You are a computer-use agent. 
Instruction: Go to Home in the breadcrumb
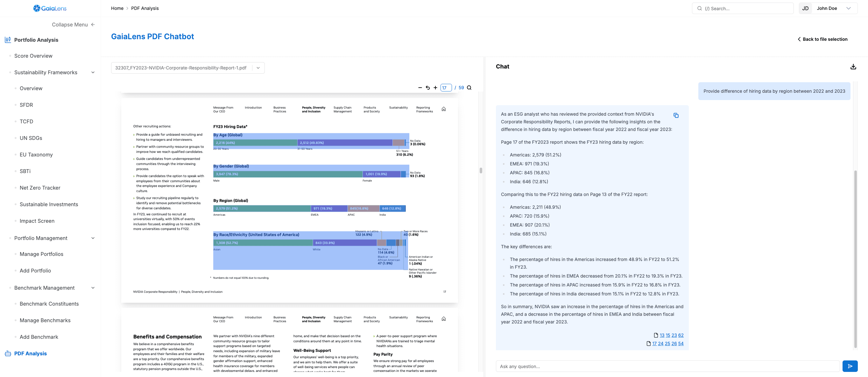click(x=117, y=8)
